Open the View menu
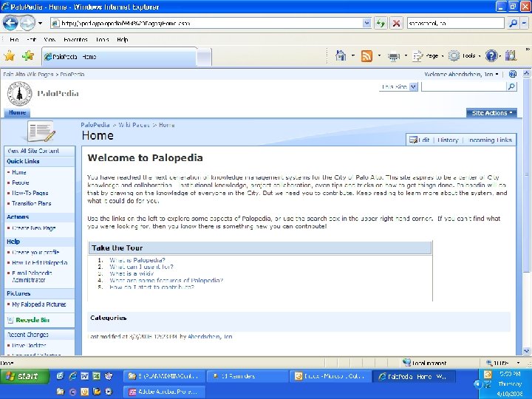Viewport: 532px width, 399px height. tap(50, 40)
